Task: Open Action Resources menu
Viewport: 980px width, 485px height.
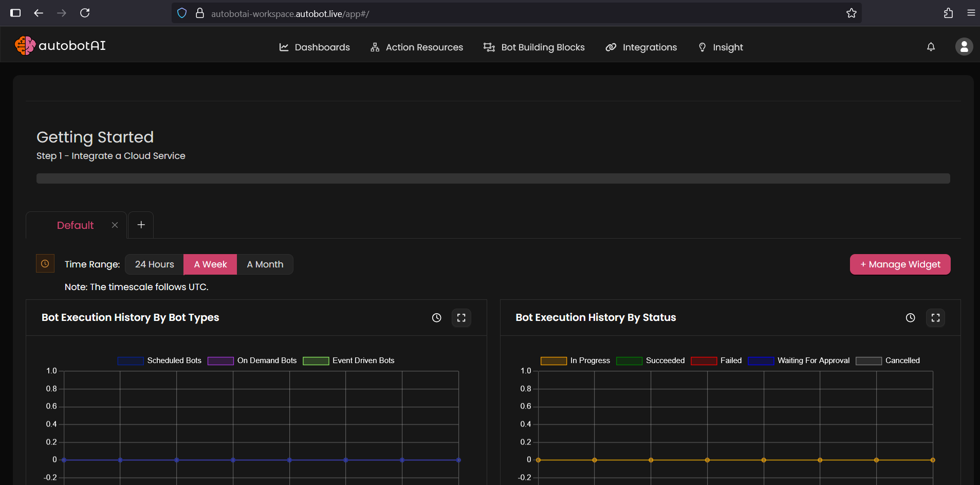Action: tap(417, 47)
